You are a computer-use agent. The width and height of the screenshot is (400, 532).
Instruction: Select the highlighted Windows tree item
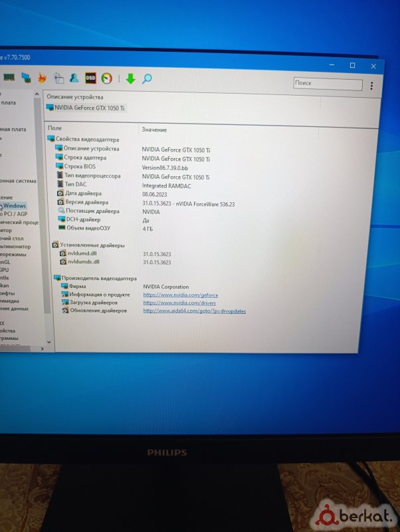coord(13,205)
